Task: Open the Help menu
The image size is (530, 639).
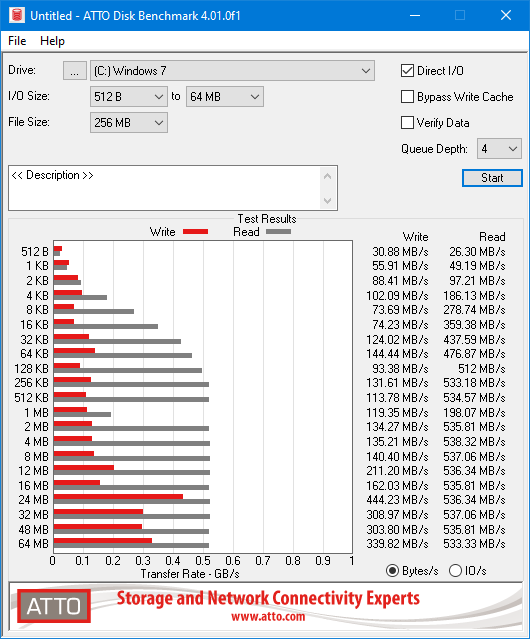Action: [x=53, y=41]
